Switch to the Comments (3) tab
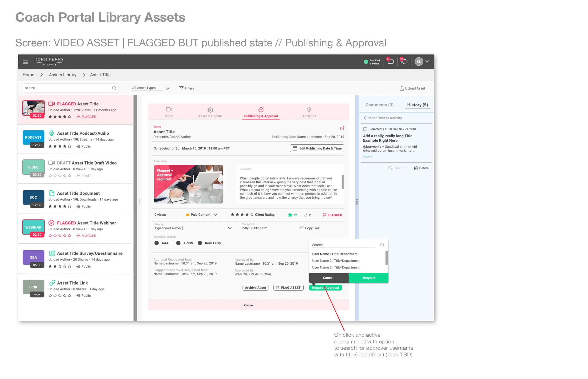The height and width of the screenshot is (379, 588). pos(379,105)
